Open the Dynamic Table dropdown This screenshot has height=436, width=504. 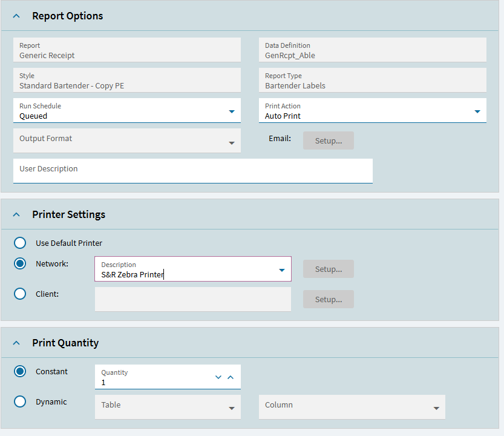pos(231,409)
